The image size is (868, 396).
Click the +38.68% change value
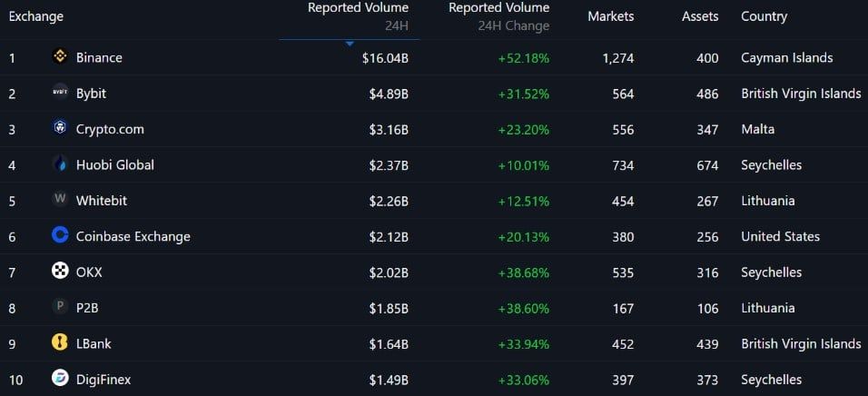tap(524, 272)
